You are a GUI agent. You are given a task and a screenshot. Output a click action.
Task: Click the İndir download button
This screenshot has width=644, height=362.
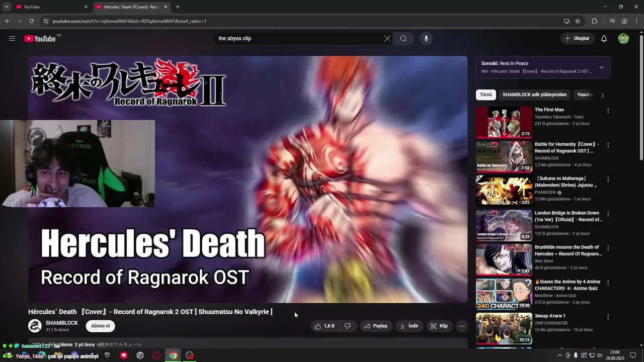(x=410, y=326)
